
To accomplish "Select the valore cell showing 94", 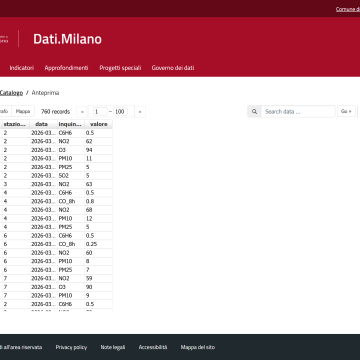I will [98, 150].
